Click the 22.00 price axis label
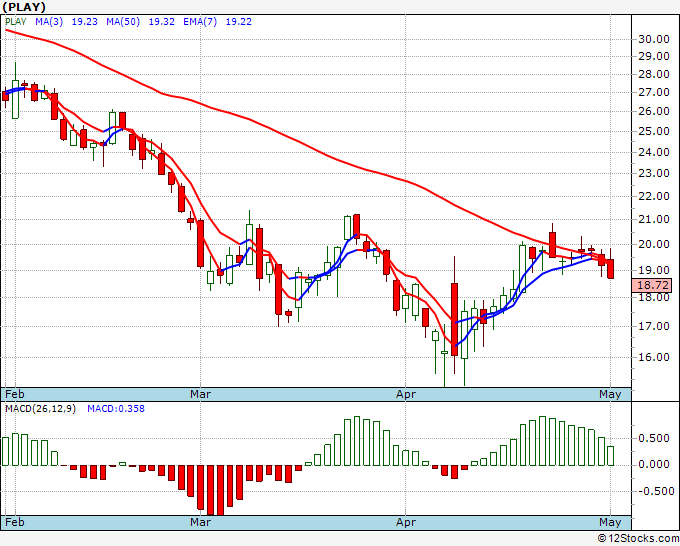The height and width of the screenshot is (546, 680). (654, 196)
